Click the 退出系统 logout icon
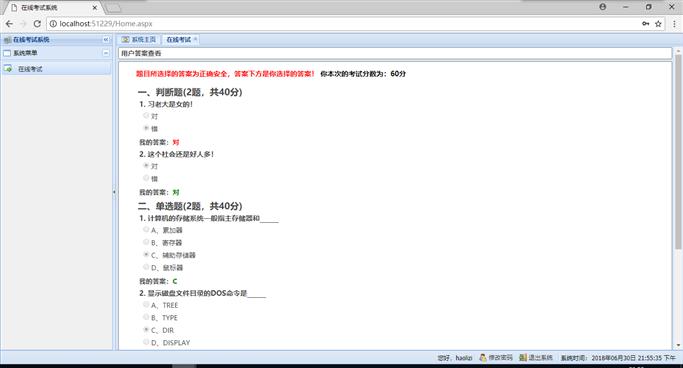Screen dimensions: 683x368 point(523,358)
